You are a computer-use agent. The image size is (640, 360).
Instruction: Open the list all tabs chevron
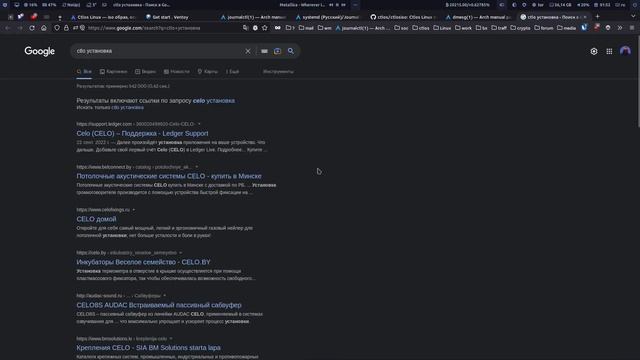pos(633,17)
